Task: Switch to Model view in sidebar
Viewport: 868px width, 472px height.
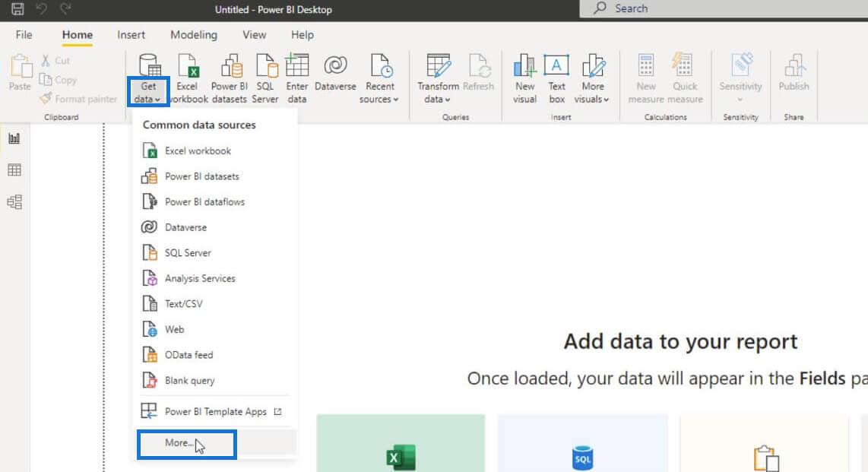Action: click(x=14, y=202)
